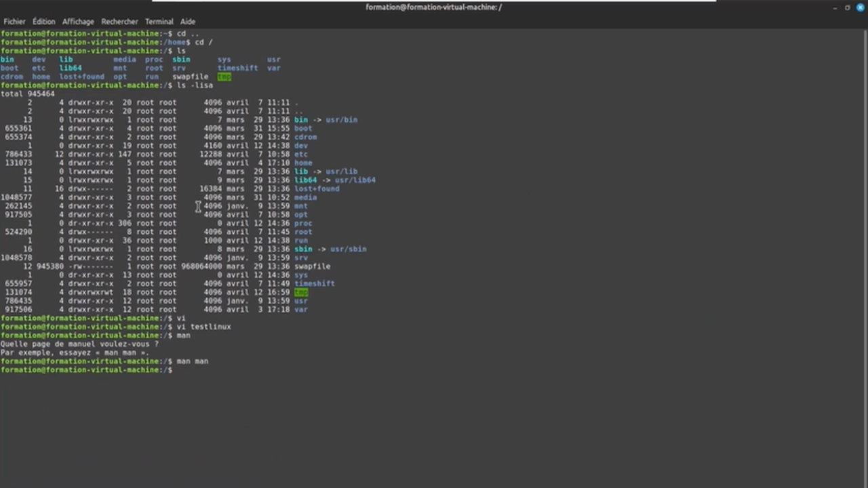This screenshot has height=488, width=868.
Task: Open the Terminal menu
Action: click(x=159, y=21)
